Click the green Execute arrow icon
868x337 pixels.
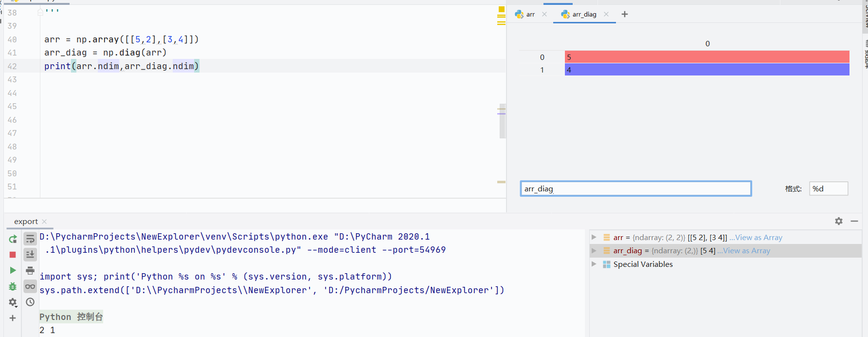[13, 270]
